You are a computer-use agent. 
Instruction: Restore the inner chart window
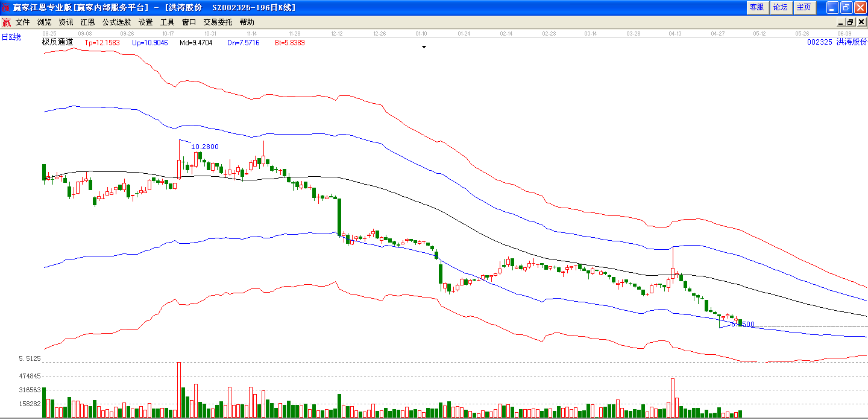(851, 22)
